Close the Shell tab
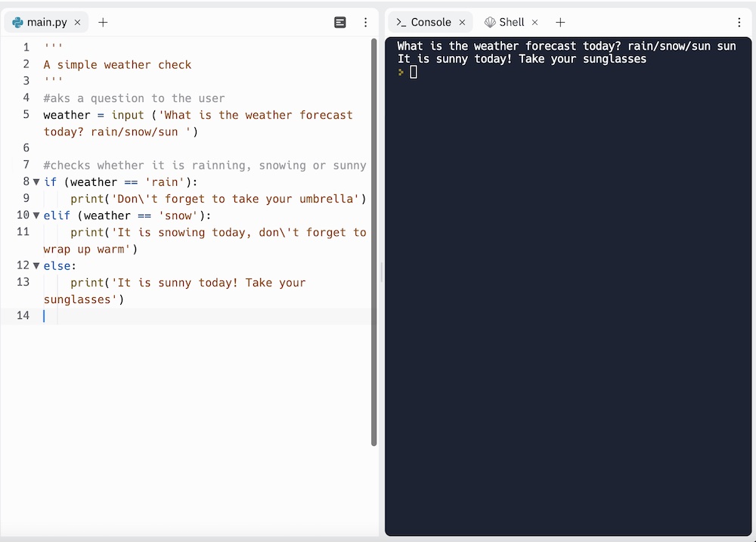The width and height of the screenshot is (756, 542). [x=534, y=22]
